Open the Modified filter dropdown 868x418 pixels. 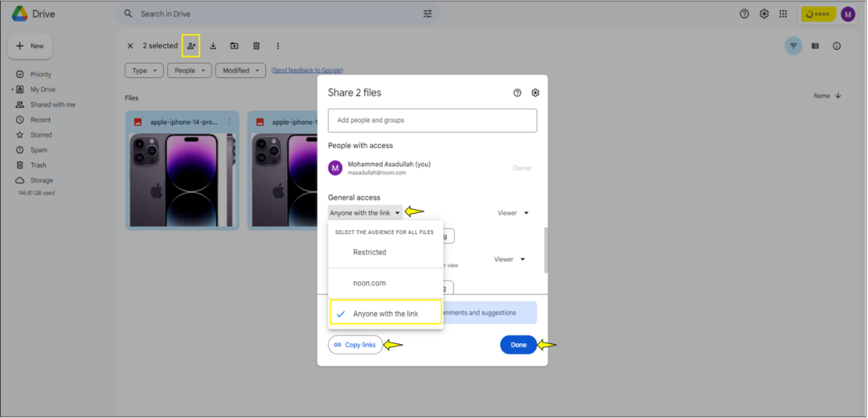[x=241, y=71]
